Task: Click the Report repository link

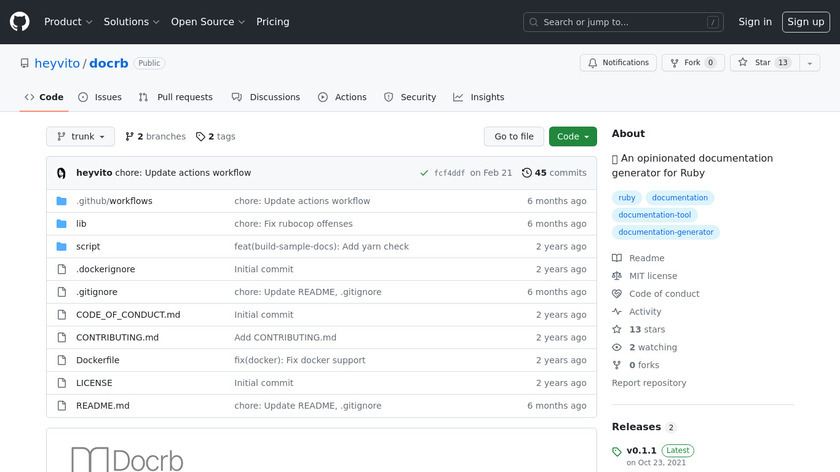Action: pos(649,383)
